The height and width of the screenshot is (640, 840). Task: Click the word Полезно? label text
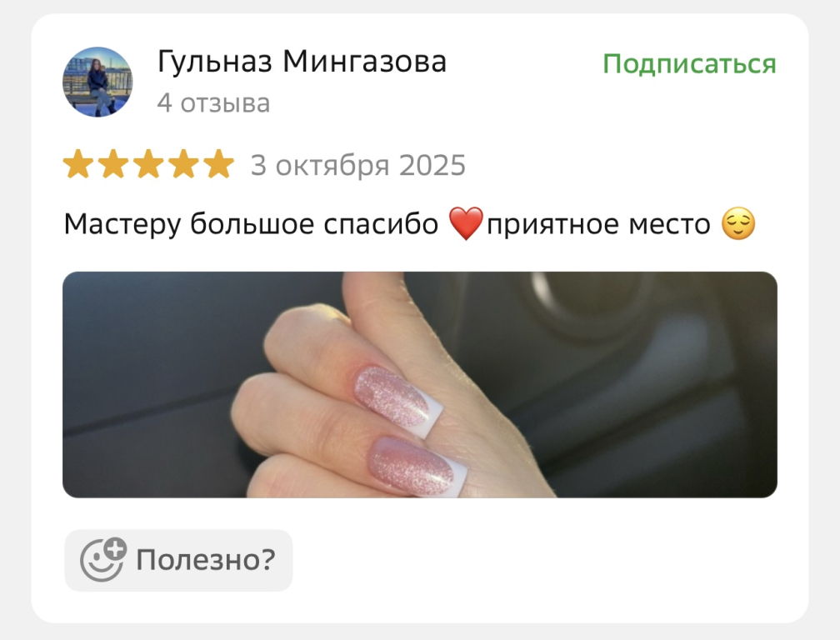pyautogui.click(x=206, y=560)
